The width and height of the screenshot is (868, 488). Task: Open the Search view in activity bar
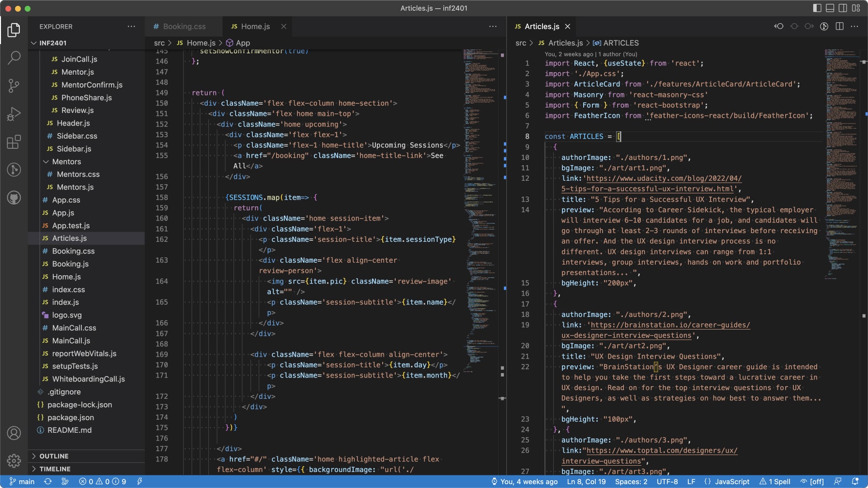click(14, 58)
